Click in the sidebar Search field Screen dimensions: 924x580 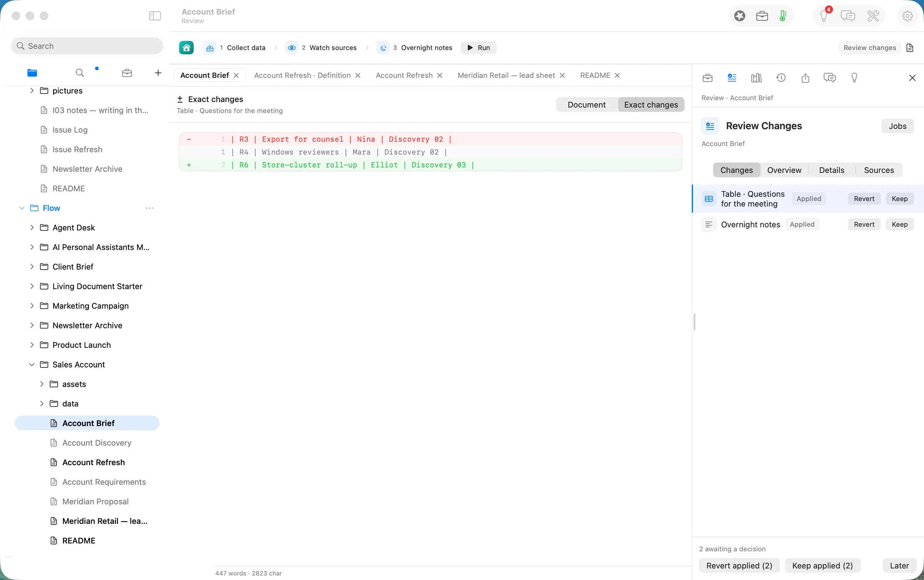tap(87, 46)
